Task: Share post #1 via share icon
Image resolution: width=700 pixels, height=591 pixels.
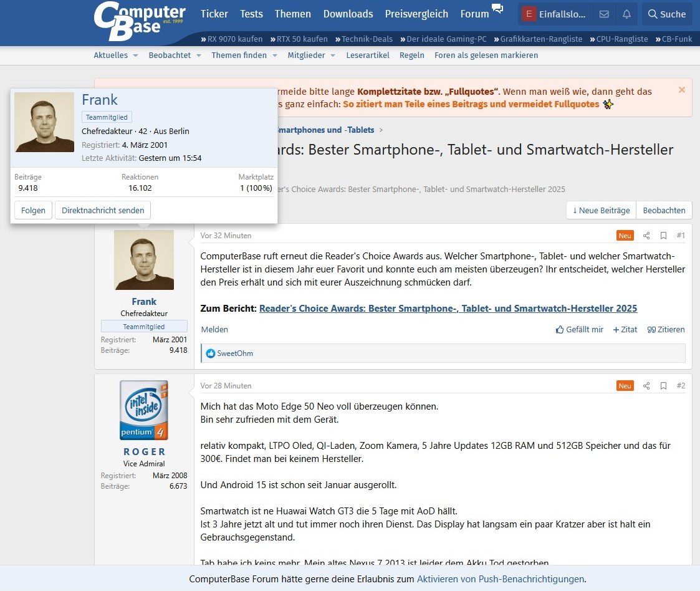Action: (x=646, y=236)
